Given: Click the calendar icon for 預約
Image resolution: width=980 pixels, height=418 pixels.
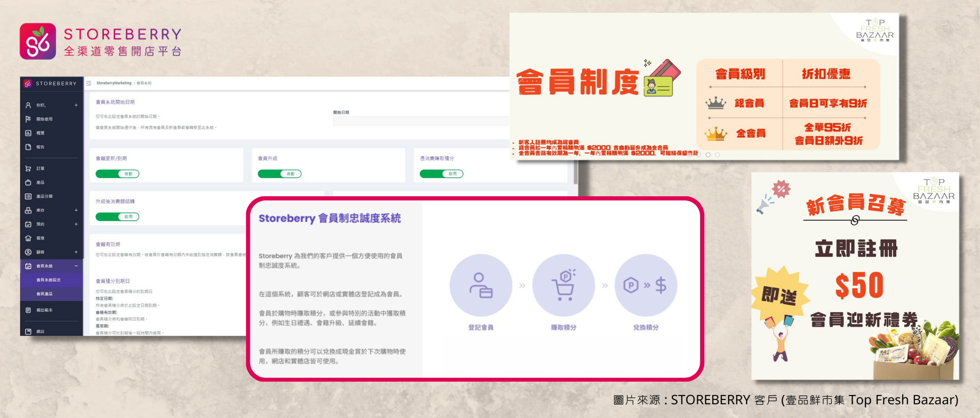Looking at the screenshot, I should coord(28,224).
